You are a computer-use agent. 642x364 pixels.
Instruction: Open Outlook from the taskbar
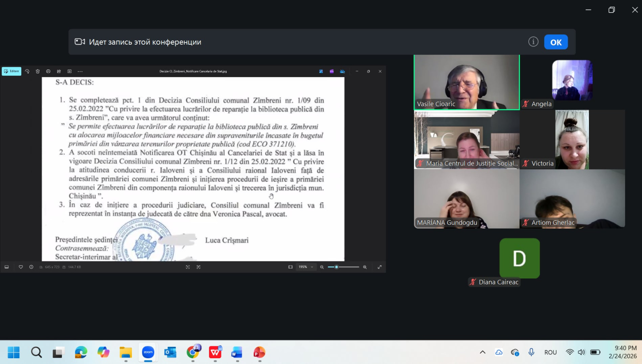click(170, 353)
